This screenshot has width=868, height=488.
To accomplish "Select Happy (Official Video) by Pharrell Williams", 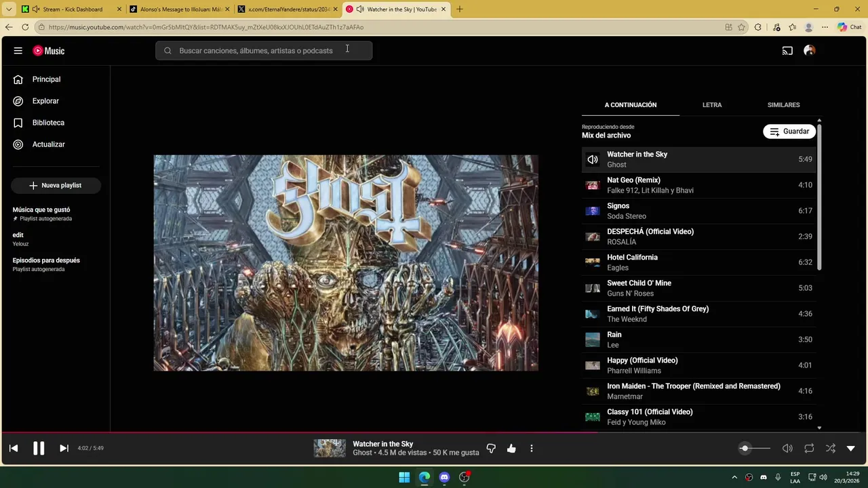I will click(698, 365).
